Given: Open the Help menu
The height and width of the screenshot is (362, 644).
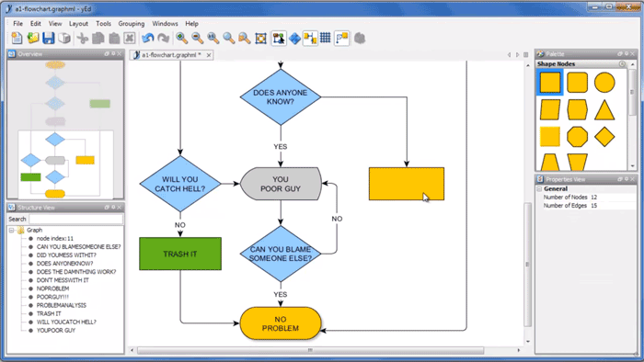Looking at the screenshot, I should [x=191, y=23].
